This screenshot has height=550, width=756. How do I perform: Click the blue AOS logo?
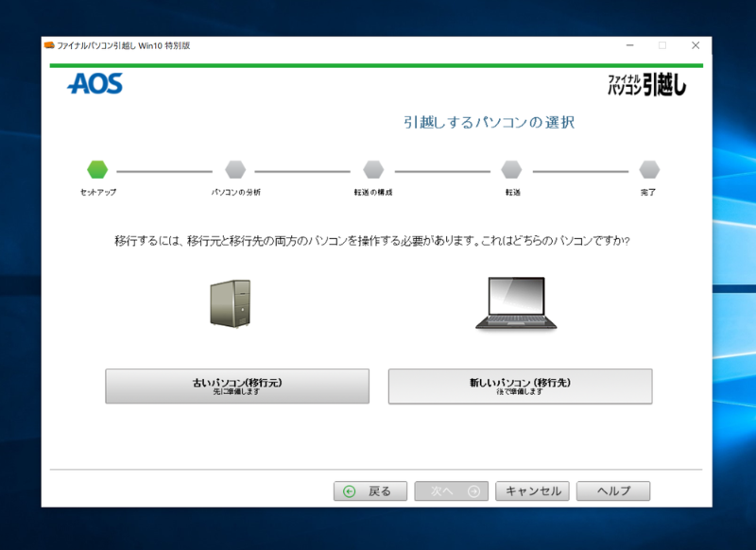[x=94, y=84]
